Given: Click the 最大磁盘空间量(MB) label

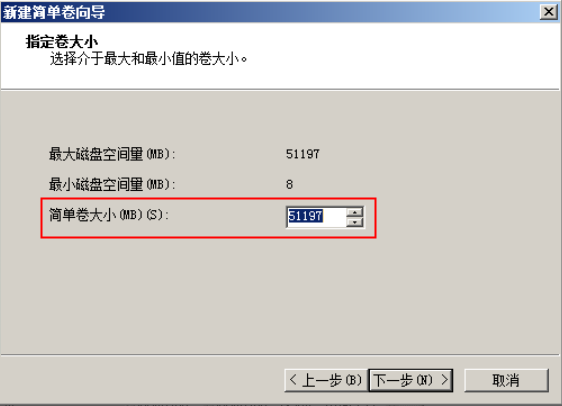Looking at the screenshot, I should 112,154.
